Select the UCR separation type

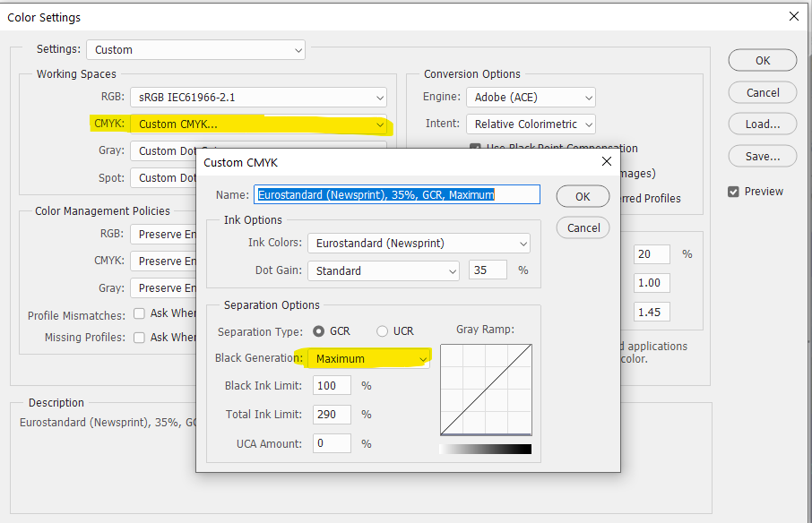click(381, 330)
